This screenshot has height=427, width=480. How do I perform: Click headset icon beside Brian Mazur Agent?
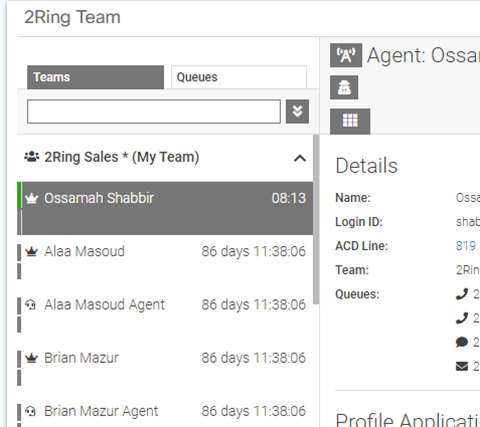coord(31,411)
